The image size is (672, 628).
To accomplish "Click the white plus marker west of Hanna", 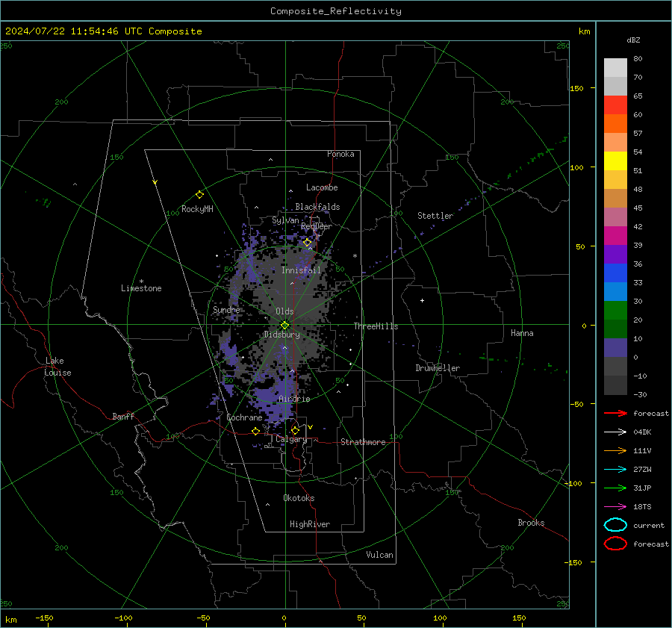I will pos(422,300).
